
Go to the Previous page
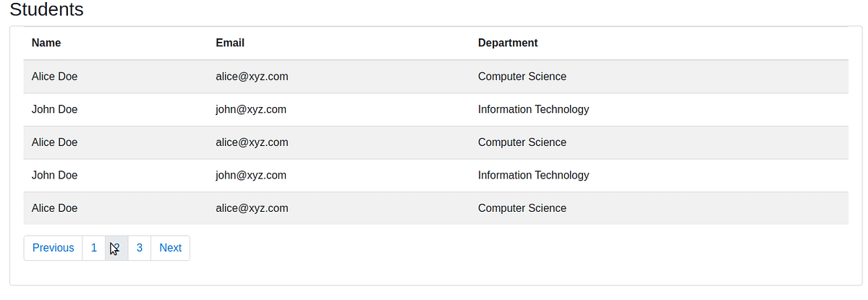tap(53, 248)
